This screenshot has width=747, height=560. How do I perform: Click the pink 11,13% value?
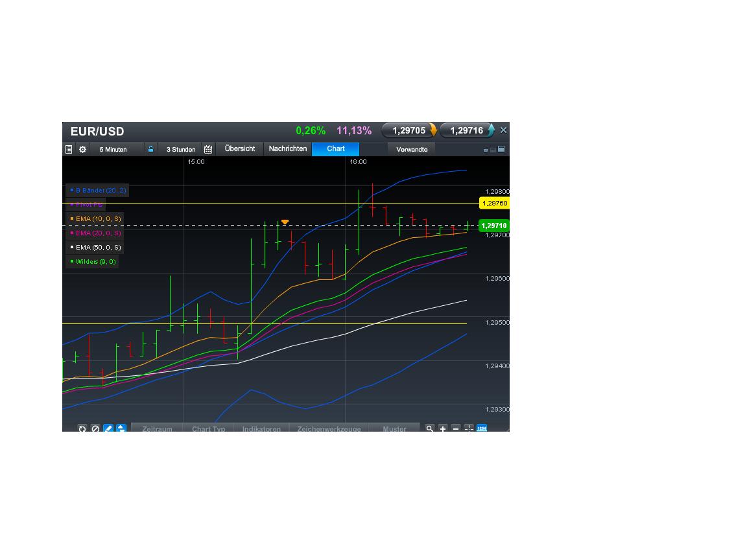coord(354,131)
